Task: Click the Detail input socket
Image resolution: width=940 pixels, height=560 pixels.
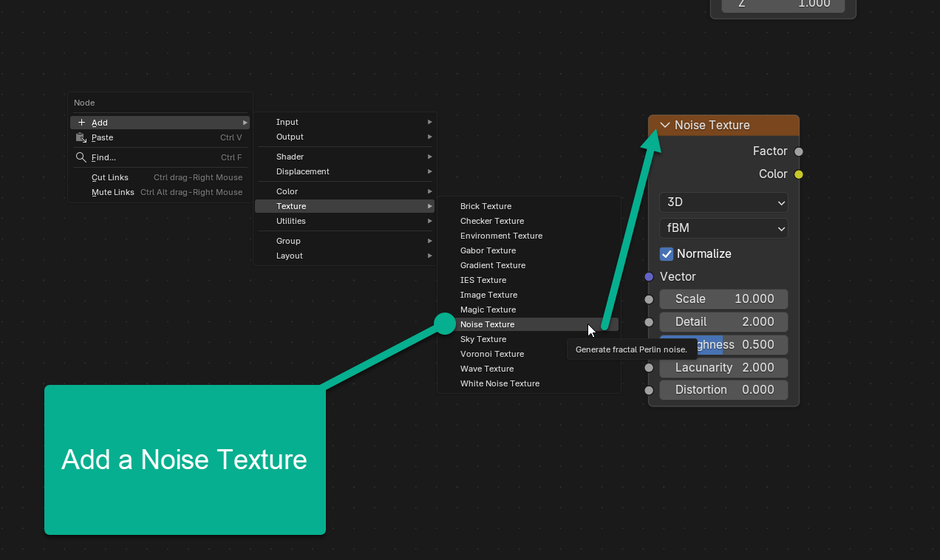Action: pos(649,322)
